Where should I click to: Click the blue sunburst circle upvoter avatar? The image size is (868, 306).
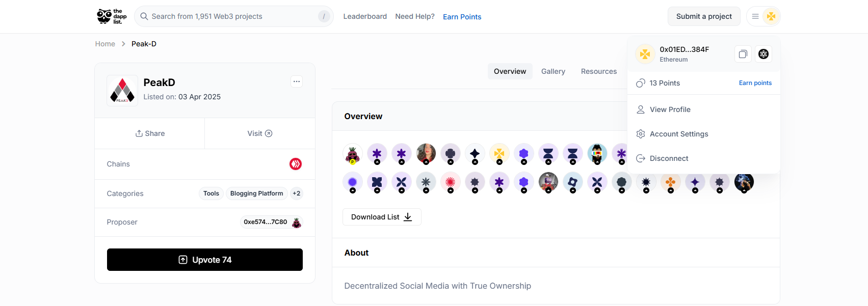353,182
